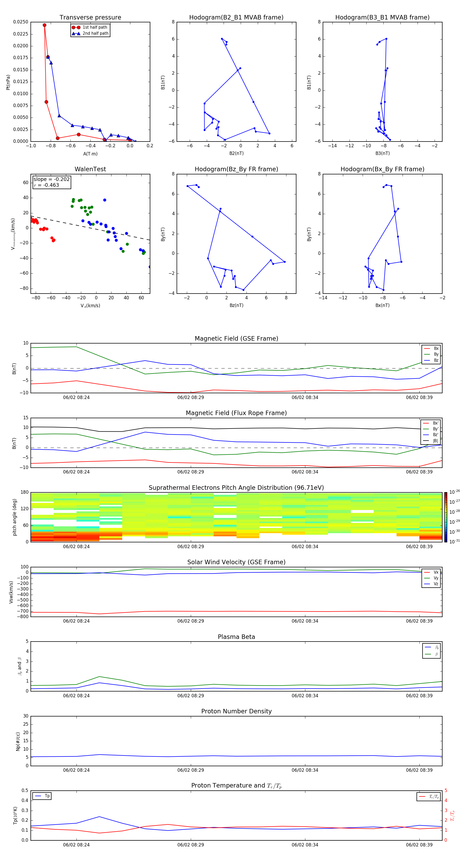Click the 'Bz(nT)' x-axis label
The height and width of the screenshot is (868, 473).
pyautogui.click(x=236, y=305)
